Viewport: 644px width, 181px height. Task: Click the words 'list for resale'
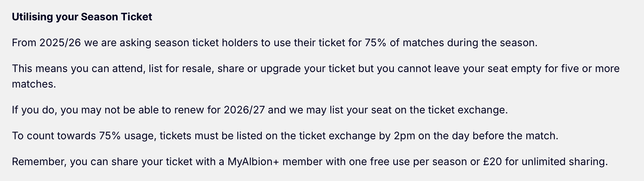click(x=181, y=69)
